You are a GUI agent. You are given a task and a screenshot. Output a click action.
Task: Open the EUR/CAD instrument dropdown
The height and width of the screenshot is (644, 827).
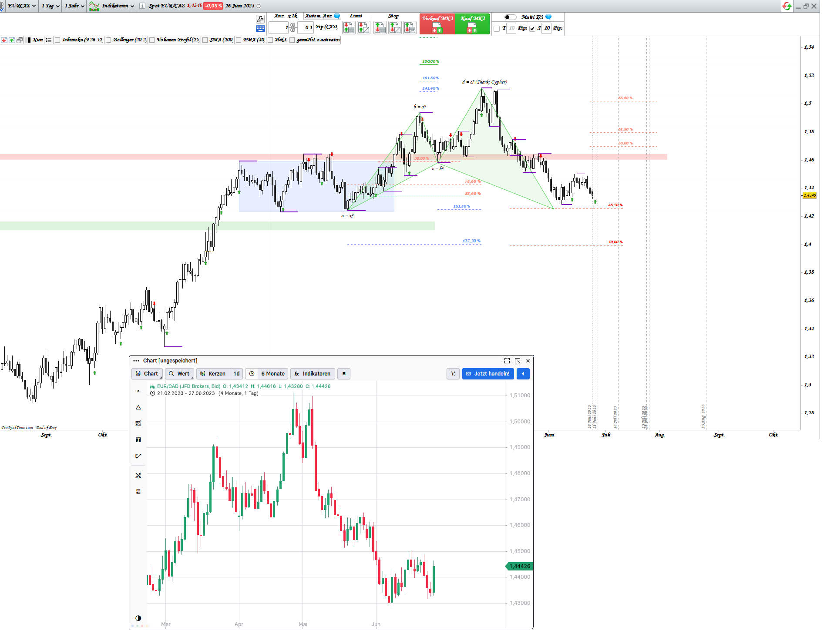(20, 6)
